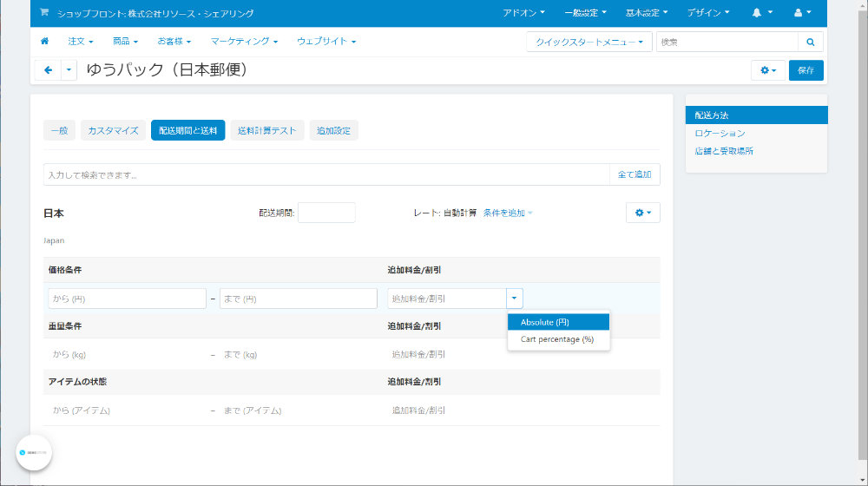Open the ウェブサイト menu
This screenshot has height=486, width=868.
pos(326,42)
